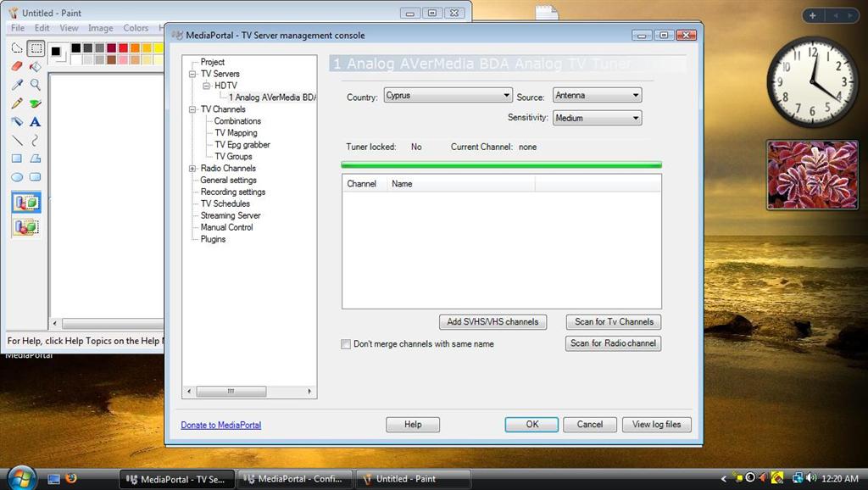Confirm with the OK button
Viewport: 868px width, 490px height.
(531, 425)
